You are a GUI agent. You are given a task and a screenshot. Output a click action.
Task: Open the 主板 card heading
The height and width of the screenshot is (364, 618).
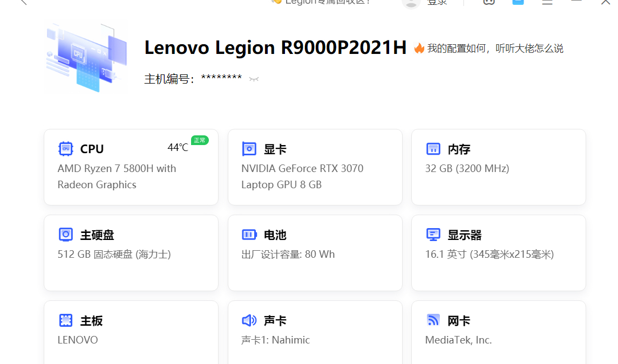pos(91,321)
